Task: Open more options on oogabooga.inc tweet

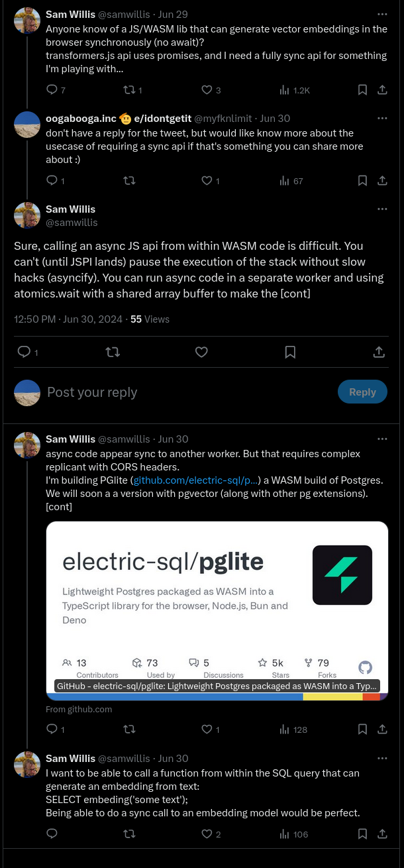Action: 382,118
